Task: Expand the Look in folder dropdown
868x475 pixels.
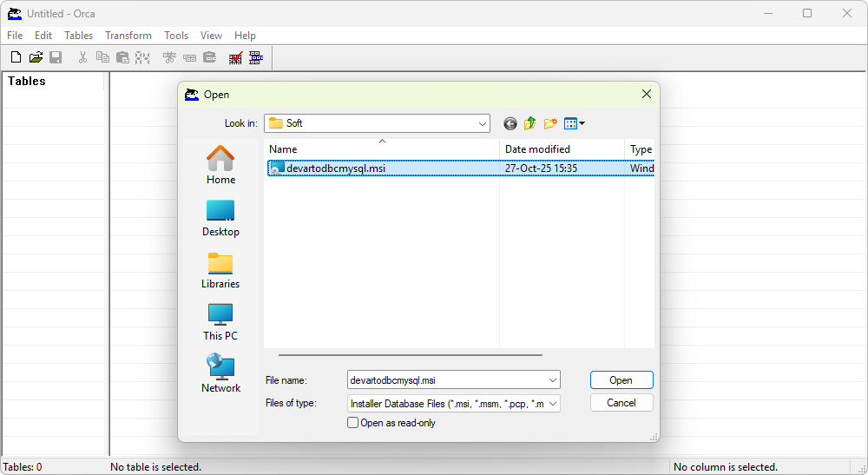Action: (x=482, y=123)
